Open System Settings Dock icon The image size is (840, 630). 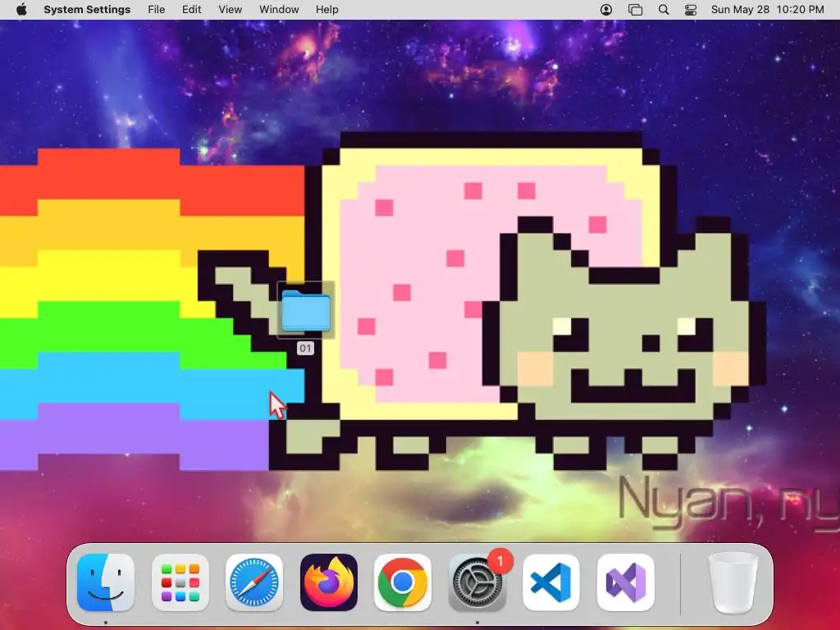click(477, 583)
